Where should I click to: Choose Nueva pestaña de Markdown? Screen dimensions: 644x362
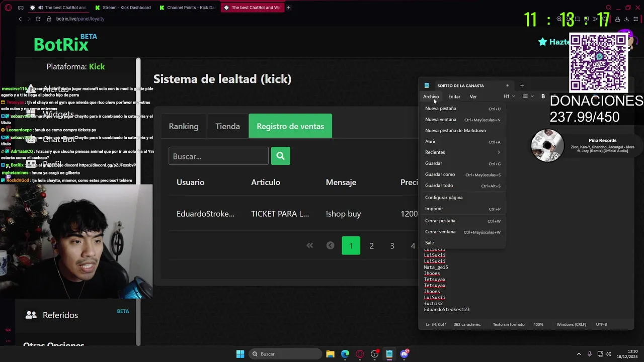click(462, 131)
